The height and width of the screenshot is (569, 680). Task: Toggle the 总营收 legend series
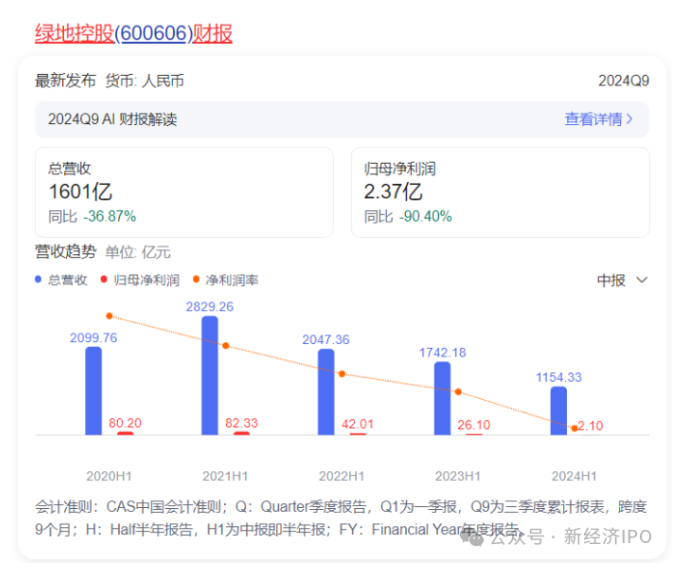click(x=61, y=280)
